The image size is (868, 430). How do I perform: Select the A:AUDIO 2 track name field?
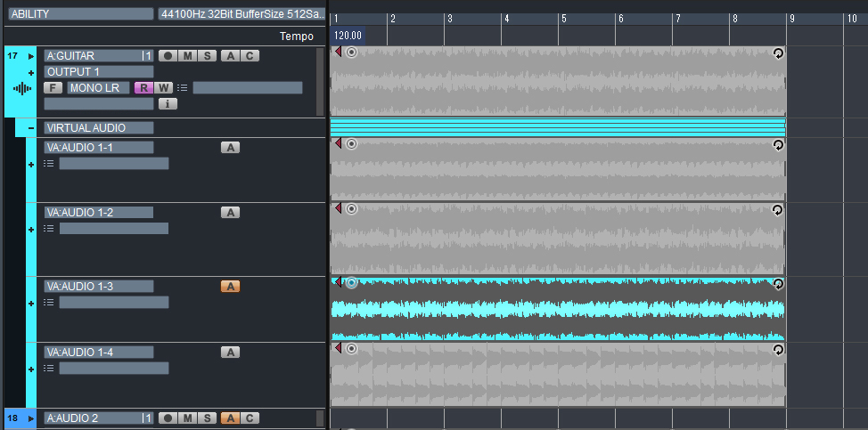click(x=99, y=418)
